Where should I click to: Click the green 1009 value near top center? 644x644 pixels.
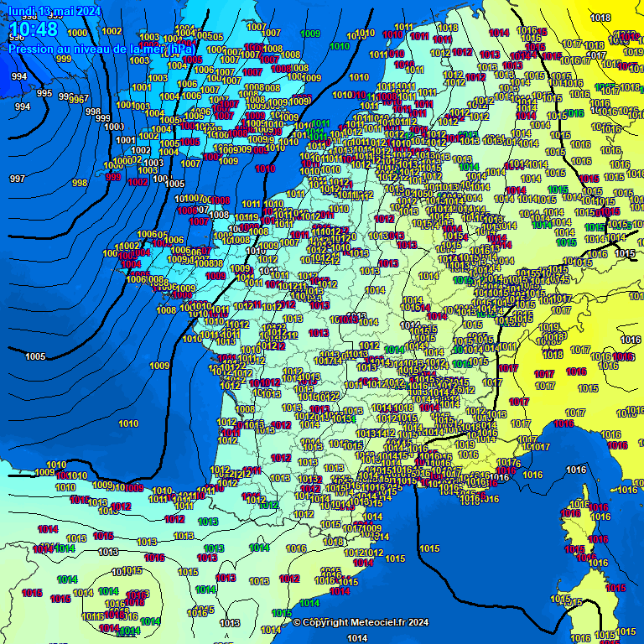310,34
